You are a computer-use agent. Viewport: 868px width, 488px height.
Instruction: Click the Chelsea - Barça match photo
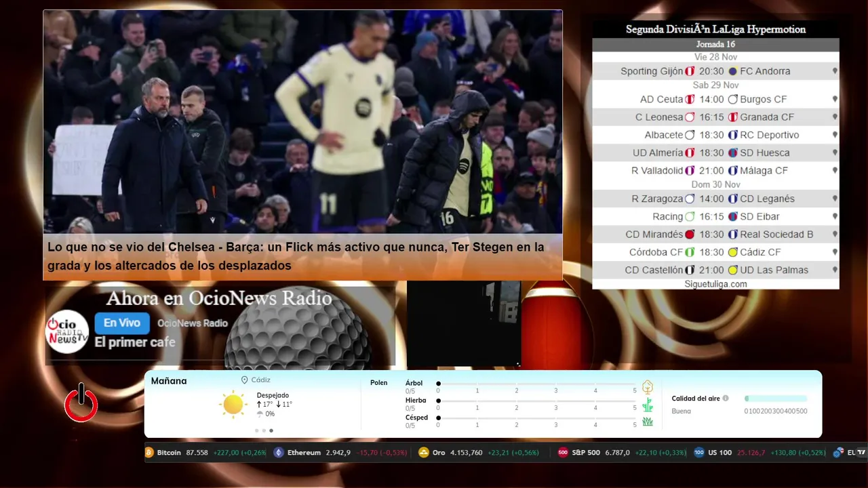click(302, 122)
